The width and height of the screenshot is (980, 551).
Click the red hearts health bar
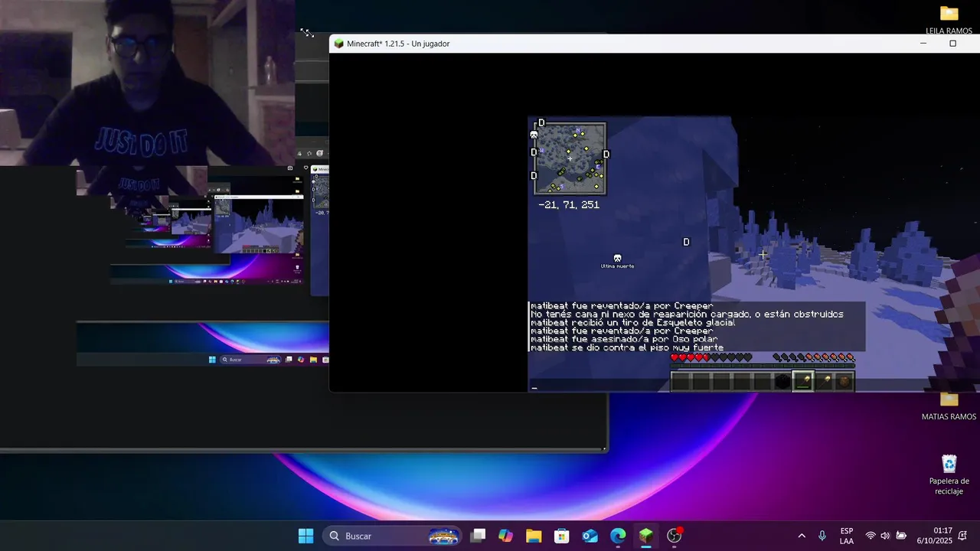tap(711, 357)
